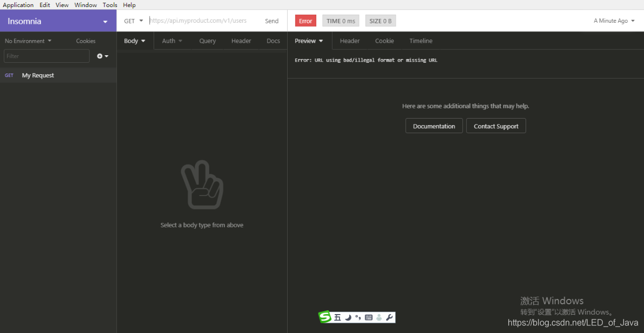Send the request
The width and height of the screenshot is (644, 333).
pos(271,21)
